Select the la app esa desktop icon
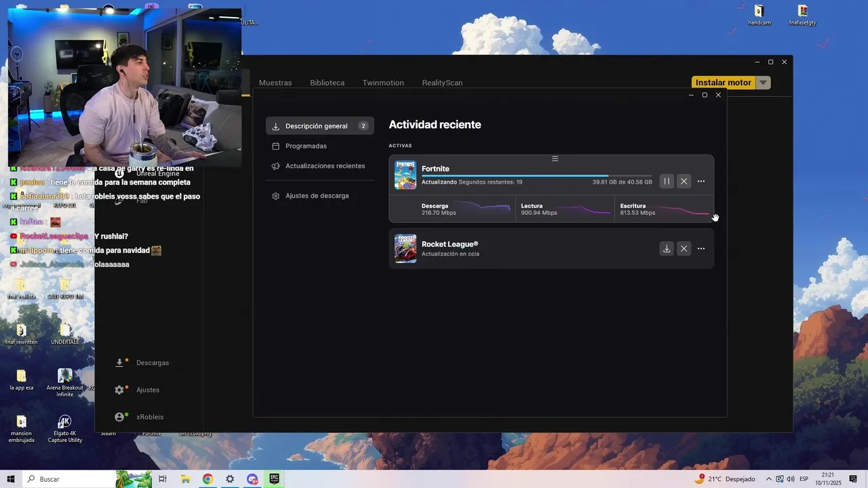 [x=21, y=380]
